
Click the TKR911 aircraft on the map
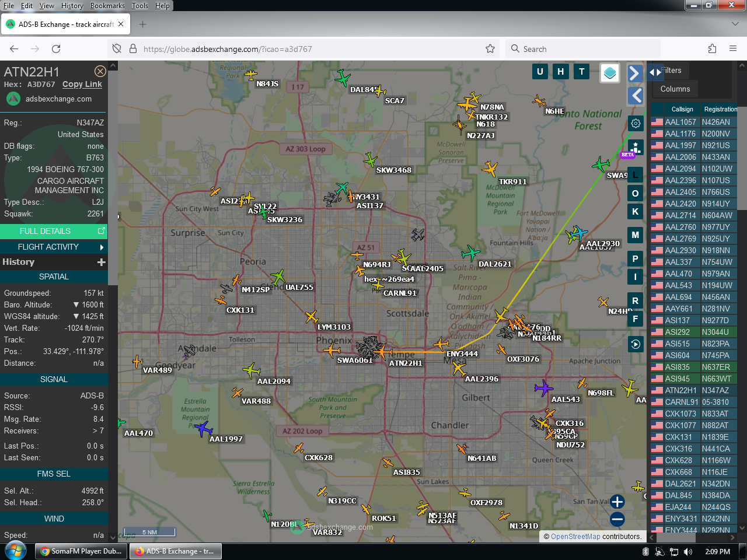[x=490, y=169]
